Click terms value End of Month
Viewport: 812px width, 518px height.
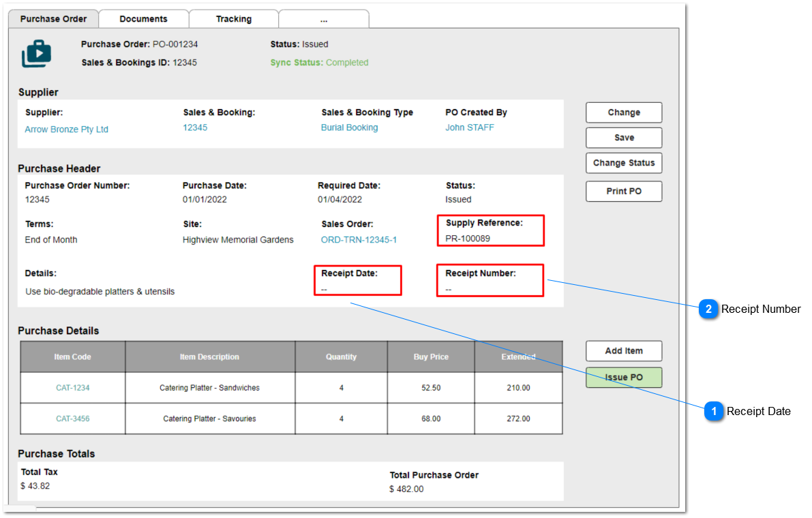pos(50,240)
